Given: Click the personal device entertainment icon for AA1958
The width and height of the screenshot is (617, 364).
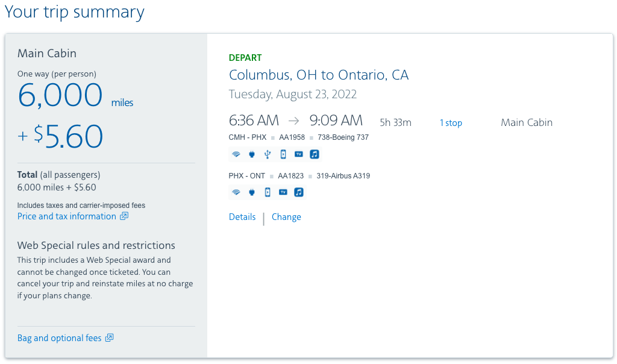Looking at the screenshot, I should click(283, 154).
